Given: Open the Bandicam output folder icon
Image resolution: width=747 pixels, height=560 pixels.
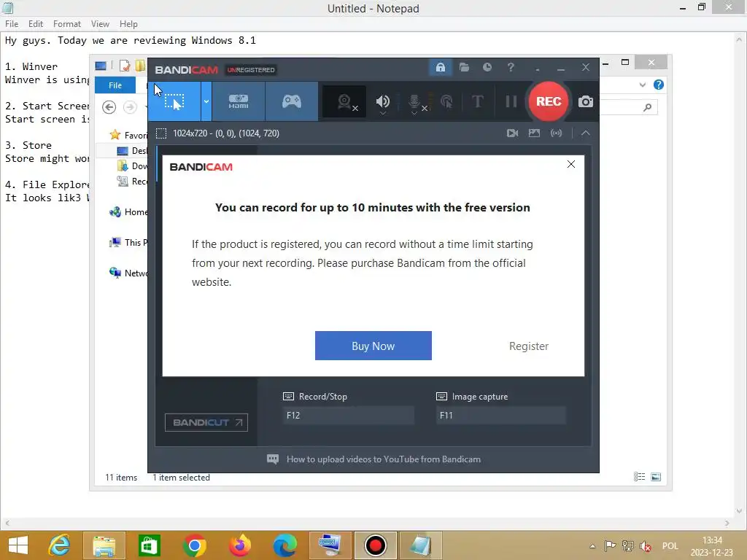Looking at the screenshot, I should coord(464,67).
